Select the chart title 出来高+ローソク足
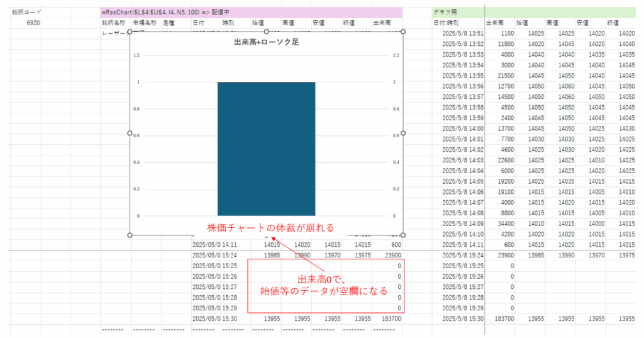644x338 pixels. (266, 42)
